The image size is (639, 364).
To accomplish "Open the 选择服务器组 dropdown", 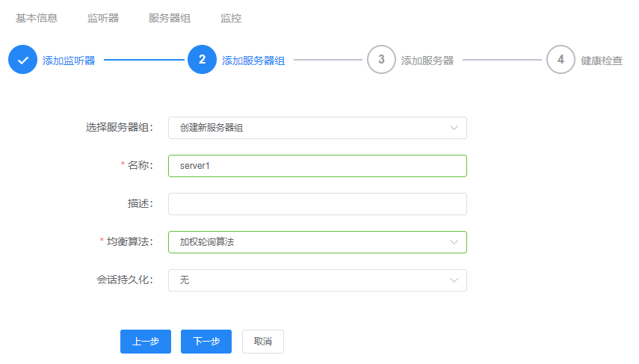I will [x=317, y=128].
